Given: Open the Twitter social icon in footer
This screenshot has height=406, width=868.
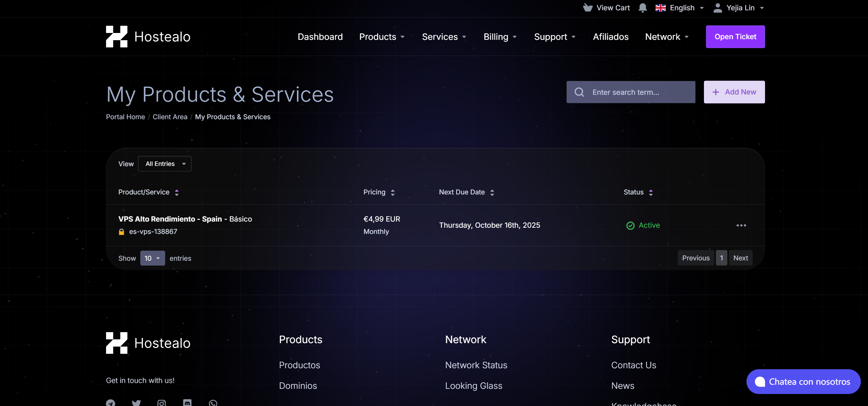Looking at the screenshot, I should click(136, 403).
